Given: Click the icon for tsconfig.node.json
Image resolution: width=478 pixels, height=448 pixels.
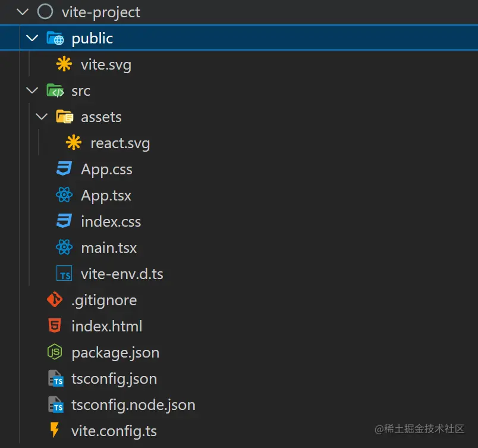Looking at the screenshot, I should click(x=56, y=405).
